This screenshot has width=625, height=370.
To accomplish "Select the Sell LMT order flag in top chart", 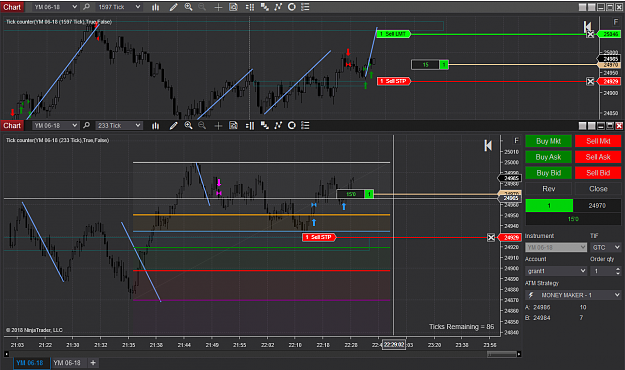I will coord(393,34).
